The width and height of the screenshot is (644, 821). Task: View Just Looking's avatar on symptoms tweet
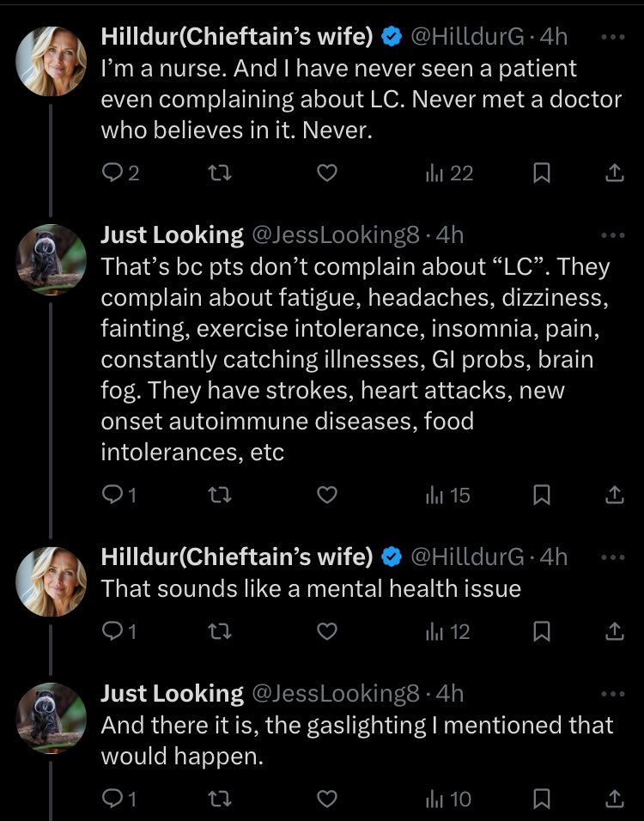click(52, 259)
